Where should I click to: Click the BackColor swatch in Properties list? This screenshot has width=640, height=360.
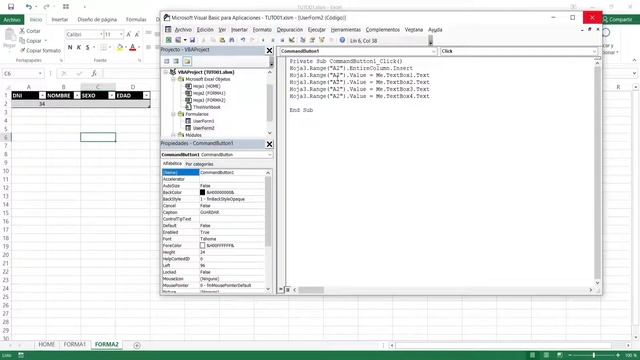tap(202, 192)
